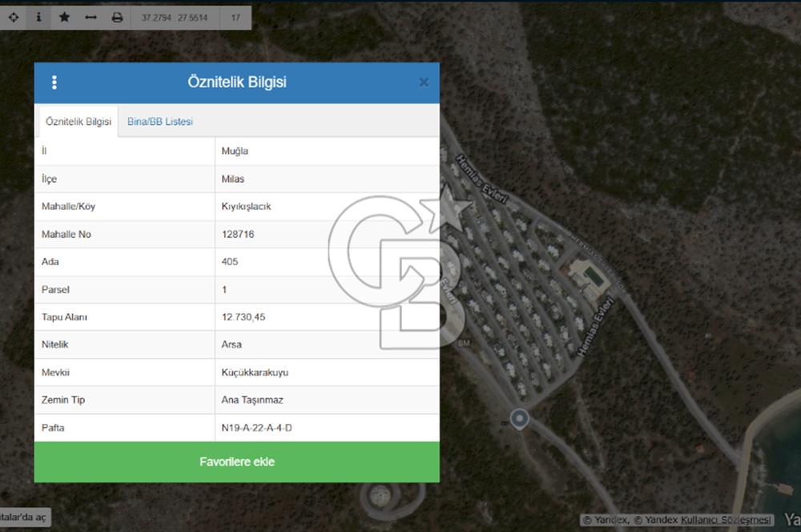Click the Haritalar'da aç map link
Screen dimensions: 801x532
[x=24, y=518]
